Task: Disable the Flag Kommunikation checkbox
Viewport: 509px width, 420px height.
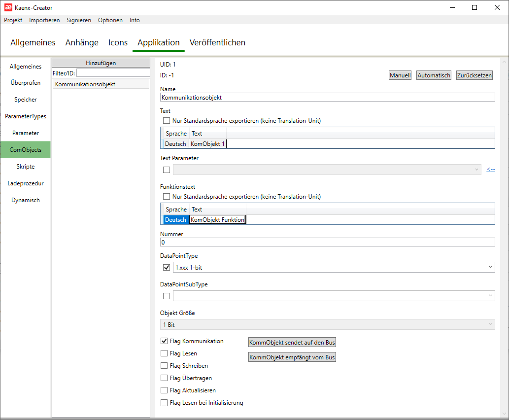Action: click(164, 341)
